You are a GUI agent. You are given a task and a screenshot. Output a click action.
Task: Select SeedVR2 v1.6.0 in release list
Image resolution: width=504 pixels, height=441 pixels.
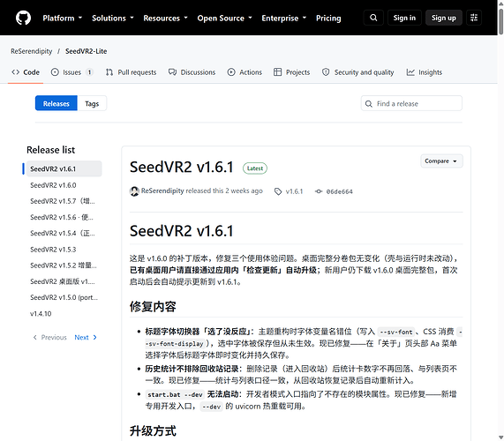64,185
